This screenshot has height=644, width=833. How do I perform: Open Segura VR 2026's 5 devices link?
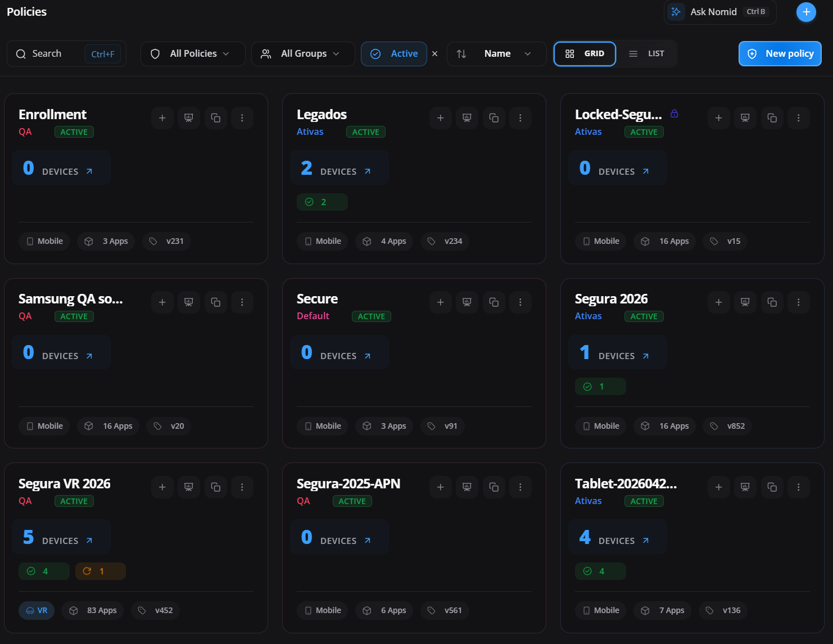(x=61, y=537)
